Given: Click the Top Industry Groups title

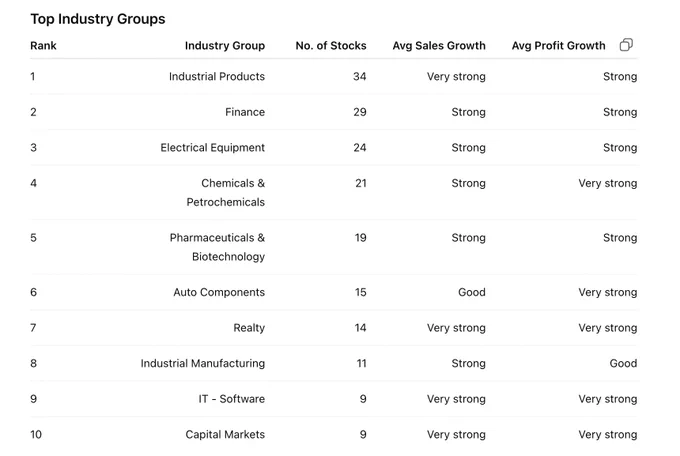Looking at the screenshot, I should coord(98,19).
